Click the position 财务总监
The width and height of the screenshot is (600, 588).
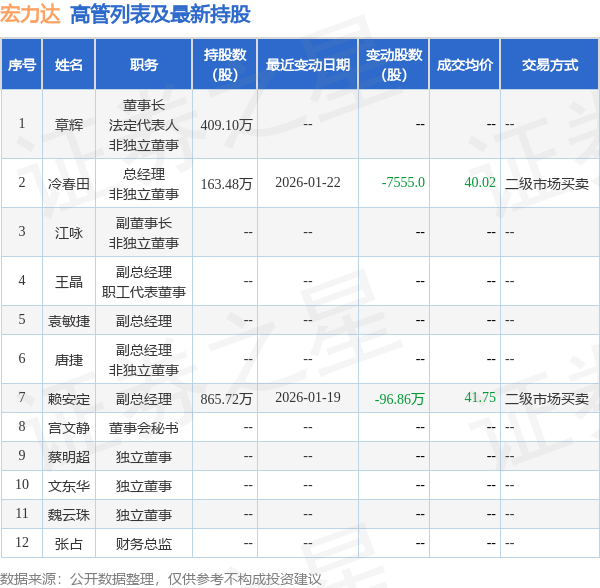click(x=143, y=544)
